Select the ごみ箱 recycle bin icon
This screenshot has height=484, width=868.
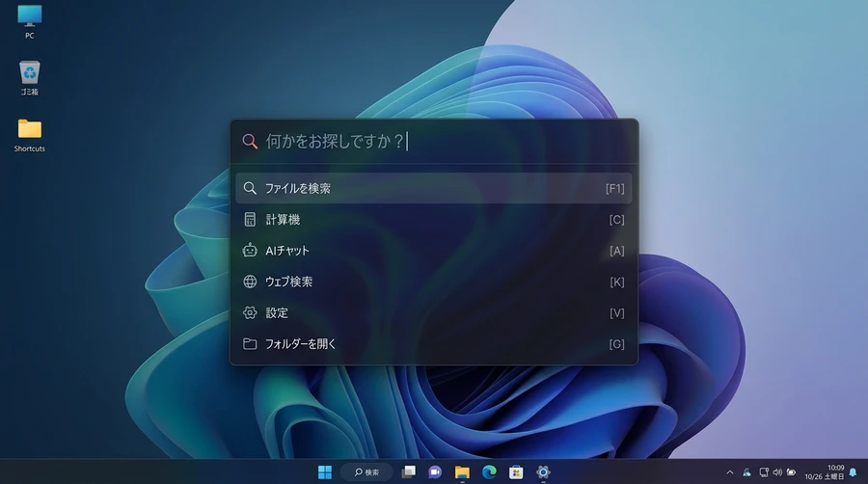(30, 78)
